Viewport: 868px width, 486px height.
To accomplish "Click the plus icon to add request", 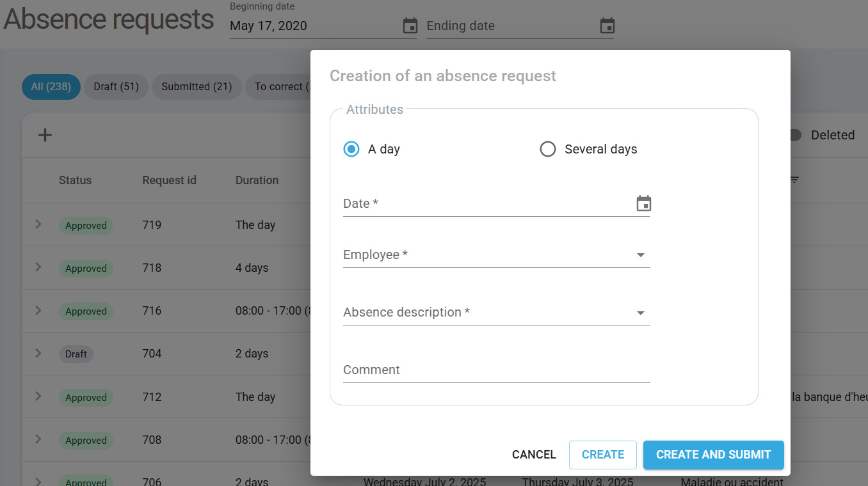I will (x=45, y=135).
